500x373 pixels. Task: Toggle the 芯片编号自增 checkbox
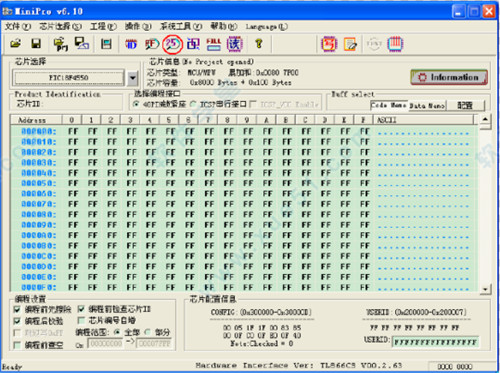click(81, 320)
